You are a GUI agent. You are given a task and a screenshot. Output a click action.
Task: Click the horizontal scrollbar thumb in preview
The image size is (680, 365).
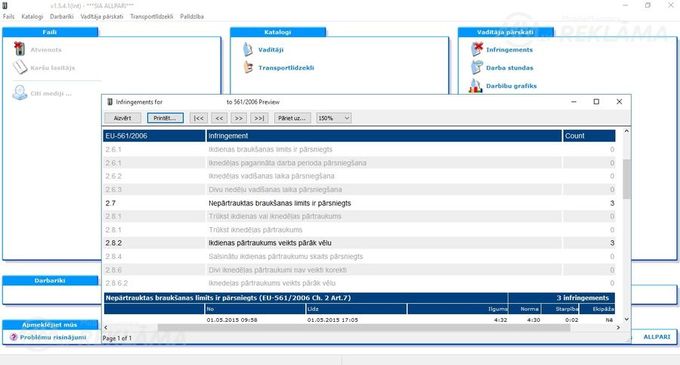(363, 328)
